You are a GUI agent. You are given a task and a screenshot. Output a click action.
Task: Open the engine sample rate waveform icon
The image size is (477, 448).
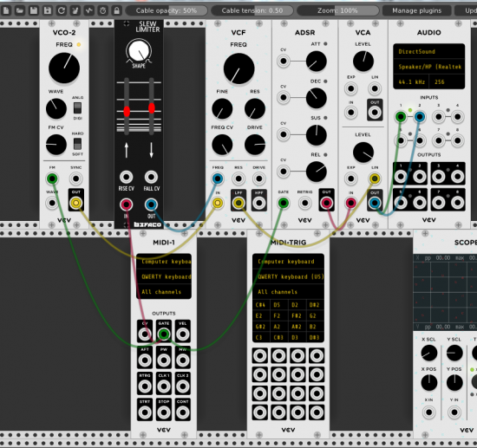88,10
